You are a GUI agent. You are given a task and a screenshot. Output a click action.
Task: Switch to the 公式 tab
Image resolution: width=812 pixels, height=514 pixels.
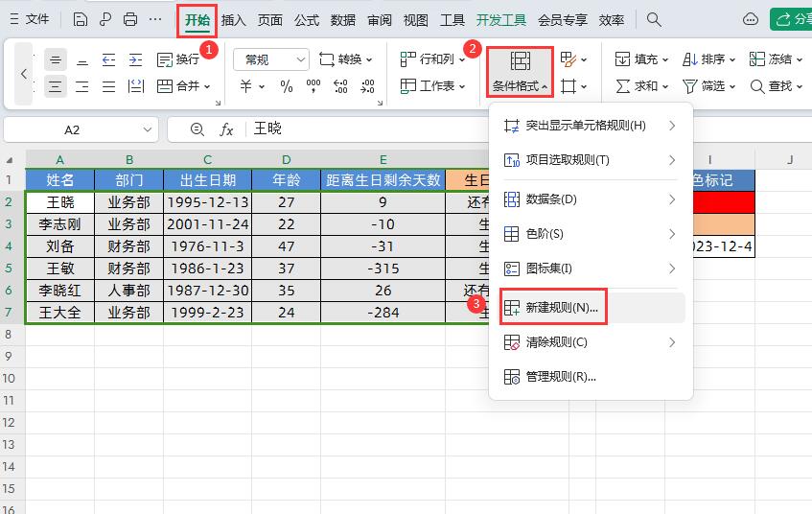307,20
